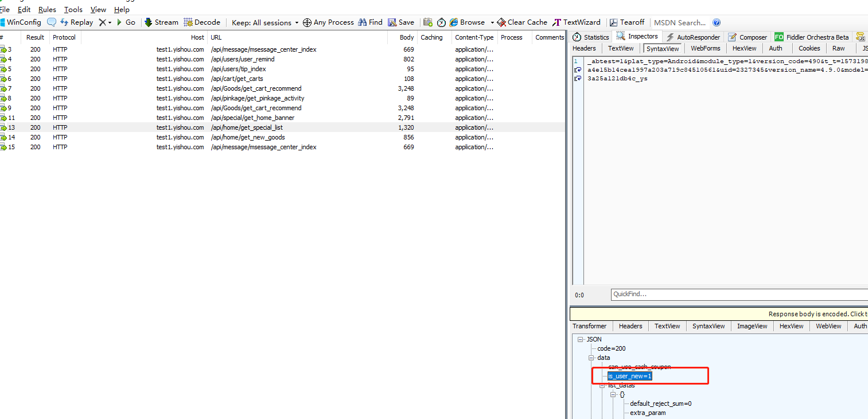Open the File menu
The width and height of the screenshot is (868, 419).
[5, 10]
